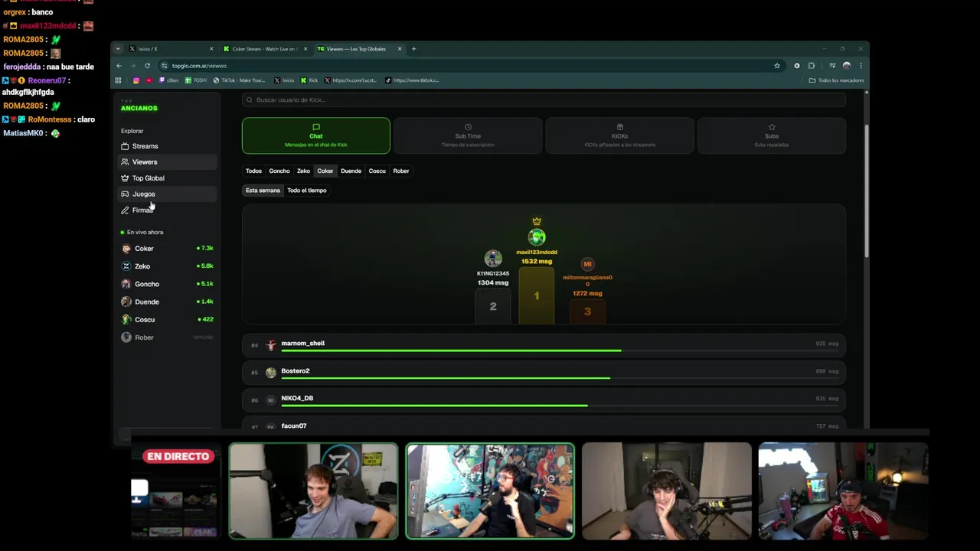Switch to the Subs tab
This screenshot has height=551, width=980.
772,135
